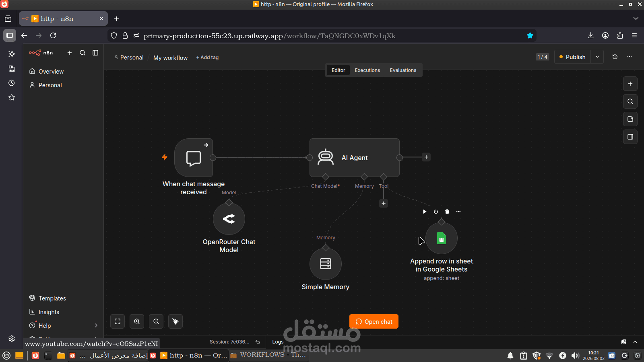
Task: Click the fit to view canvas button
Action: (118, 321)
